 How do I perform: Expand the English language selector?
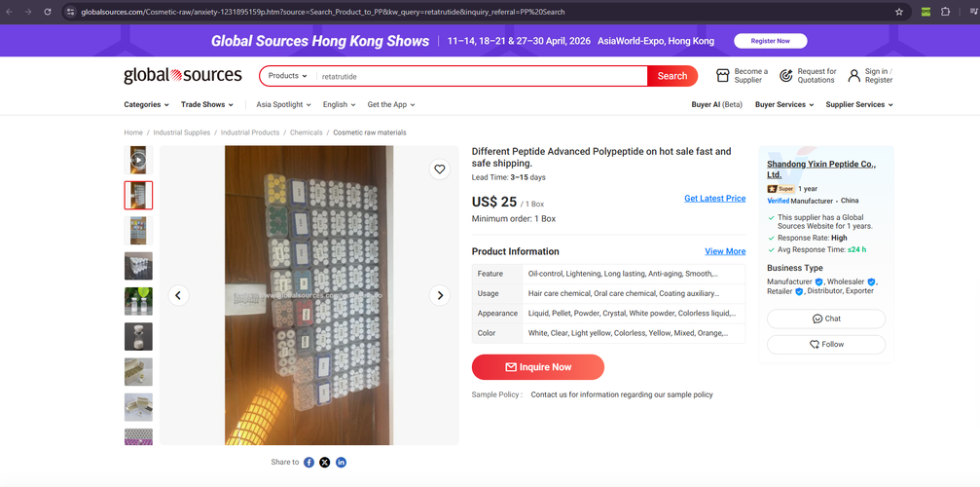(339, 104)
